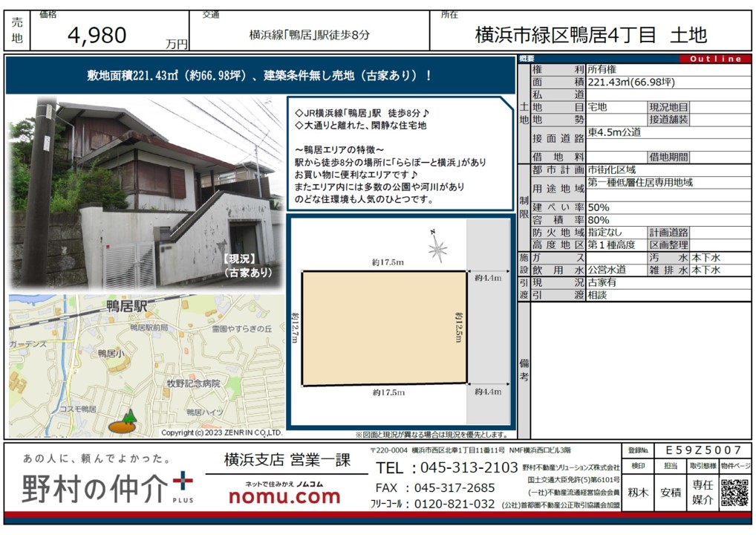Click the 籾木 stamp cell

pyautogui.click(x=637, y=492)
